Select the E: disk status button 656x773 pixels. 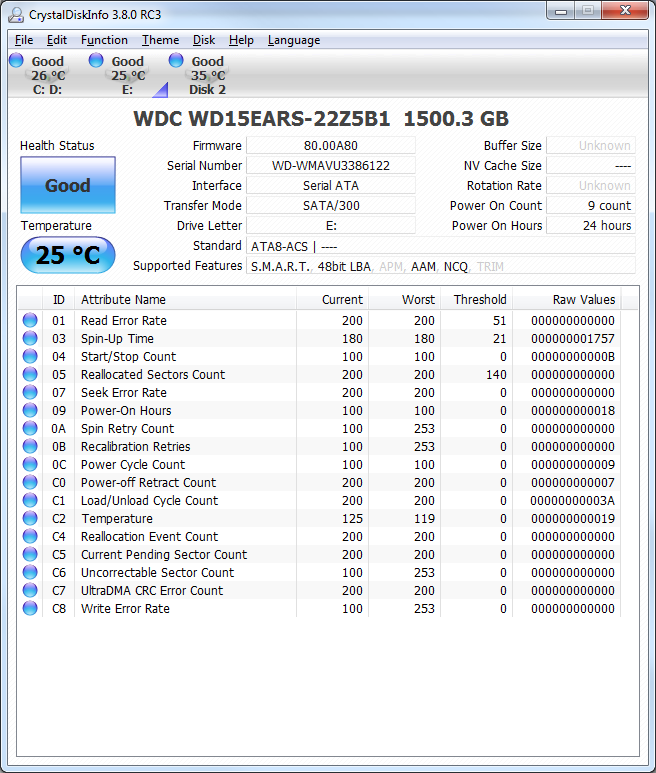tap(119, 74)
